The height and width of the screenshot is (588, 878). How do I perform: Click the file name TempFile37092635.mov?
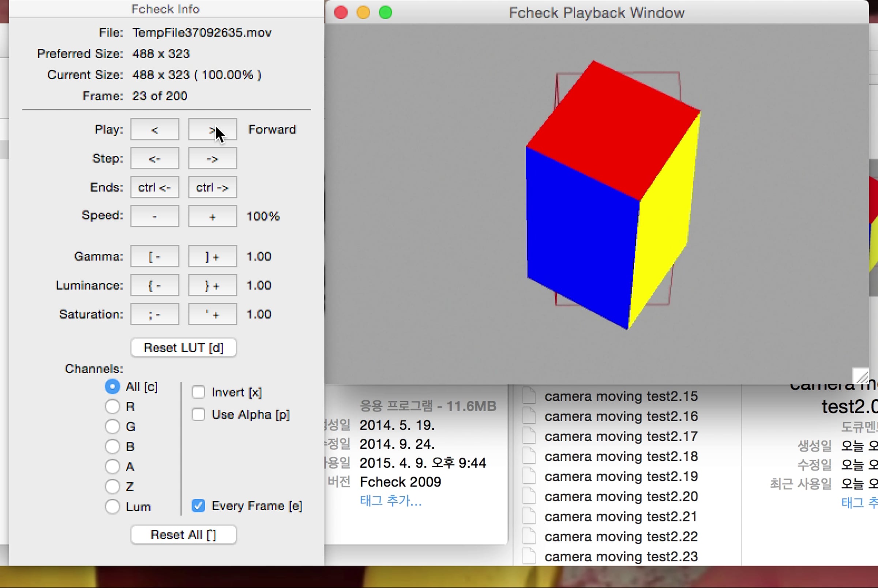pos(202,33)
